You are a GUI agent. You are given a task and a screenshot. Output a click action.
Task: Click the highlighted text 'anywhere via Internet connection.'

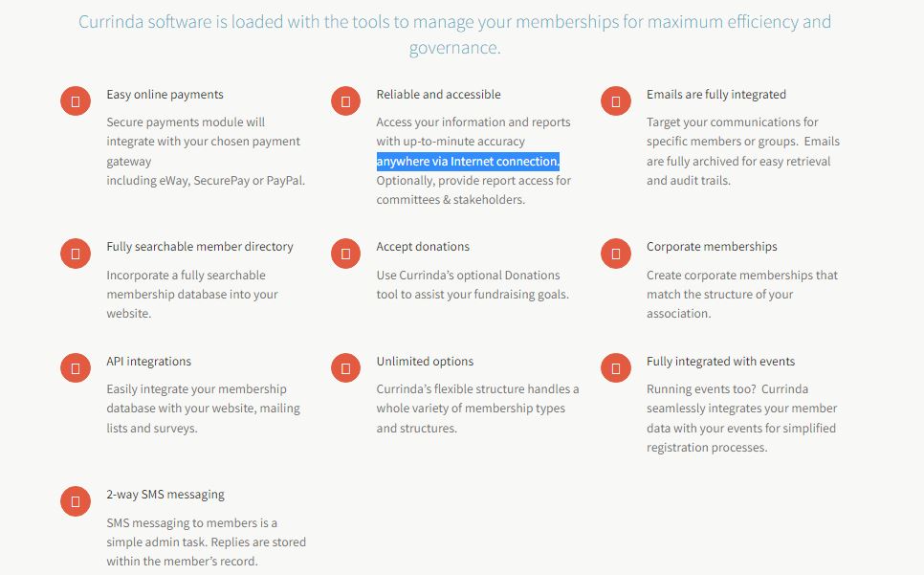point(468,162)
